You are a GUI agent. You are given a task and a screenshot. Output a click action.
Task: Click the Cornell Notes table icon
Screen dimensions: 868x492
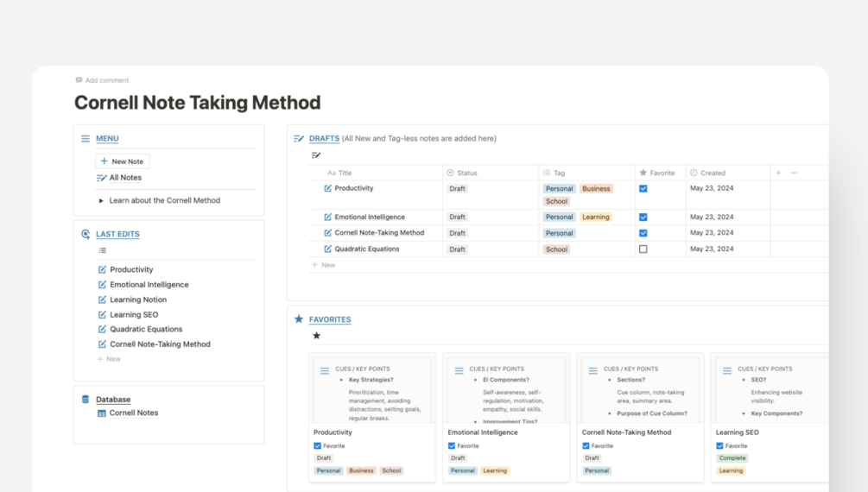pos(102,413)
